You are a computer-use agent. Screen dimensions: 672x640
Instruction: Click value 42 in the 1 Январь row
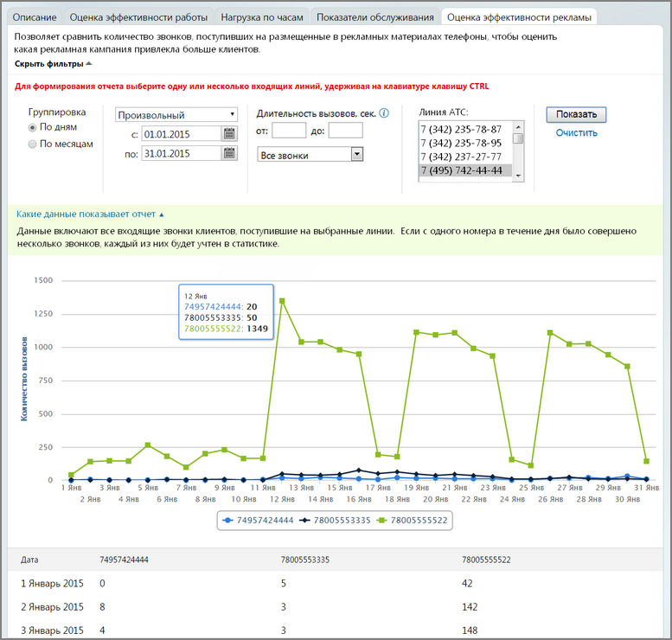467,584
